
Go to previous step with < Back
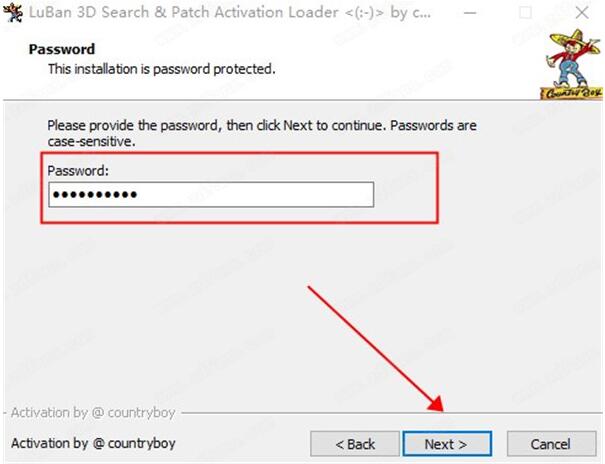[x=355, y=444]
